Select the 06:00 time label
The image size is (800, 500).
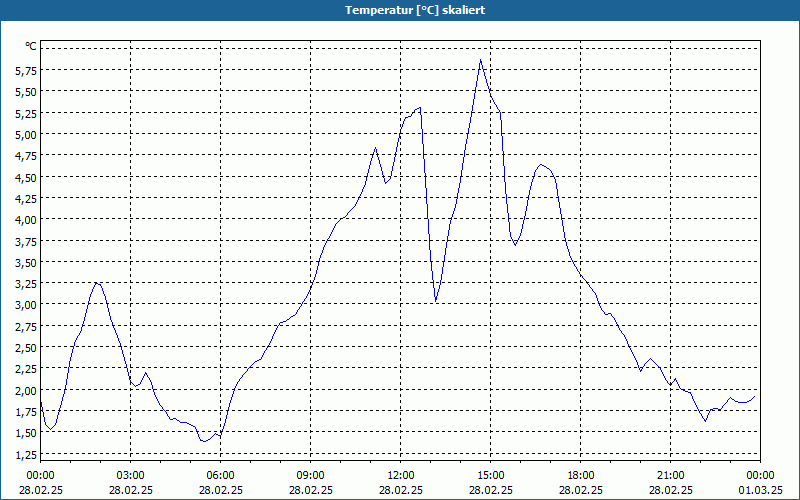[x=220, y=476]
